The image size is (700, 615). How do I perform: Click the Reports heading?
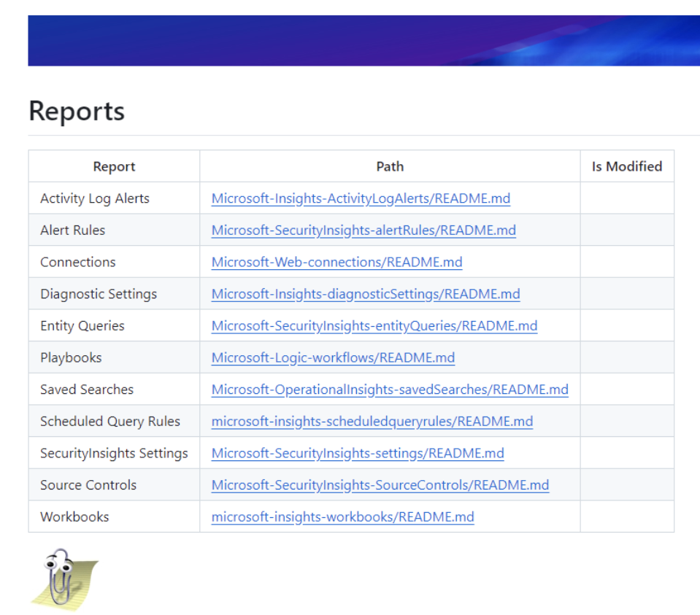(x=77, y=111)
